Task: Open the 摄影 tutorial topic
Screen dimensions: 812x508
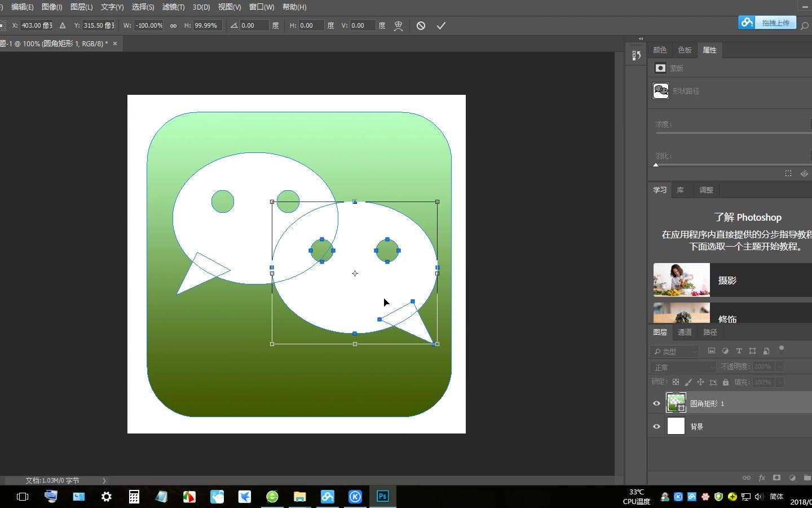Action: [732, 280]
